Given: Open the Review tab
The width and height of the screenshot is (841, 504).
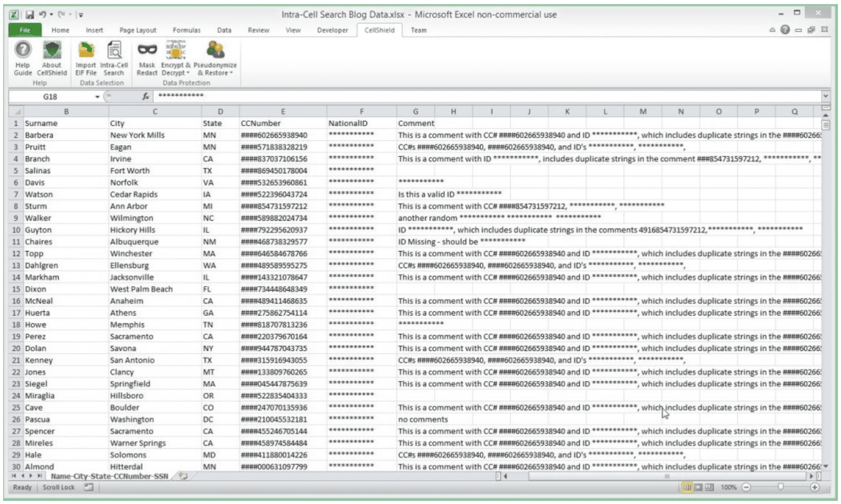Looking at the screenshot, I should click(258, 30).
